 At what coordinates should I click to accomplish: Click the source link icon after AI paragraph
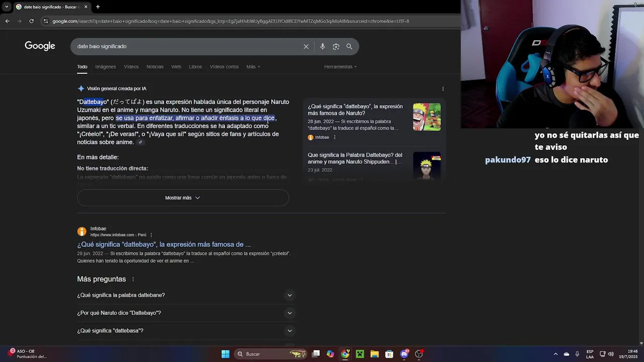coord(140,142)
